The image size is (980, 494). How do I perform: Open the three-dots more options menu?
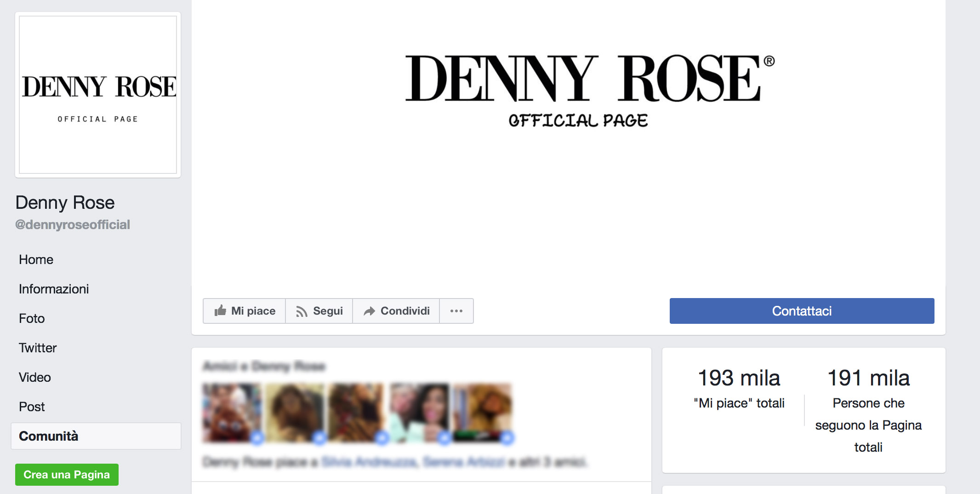coord(456,311)
